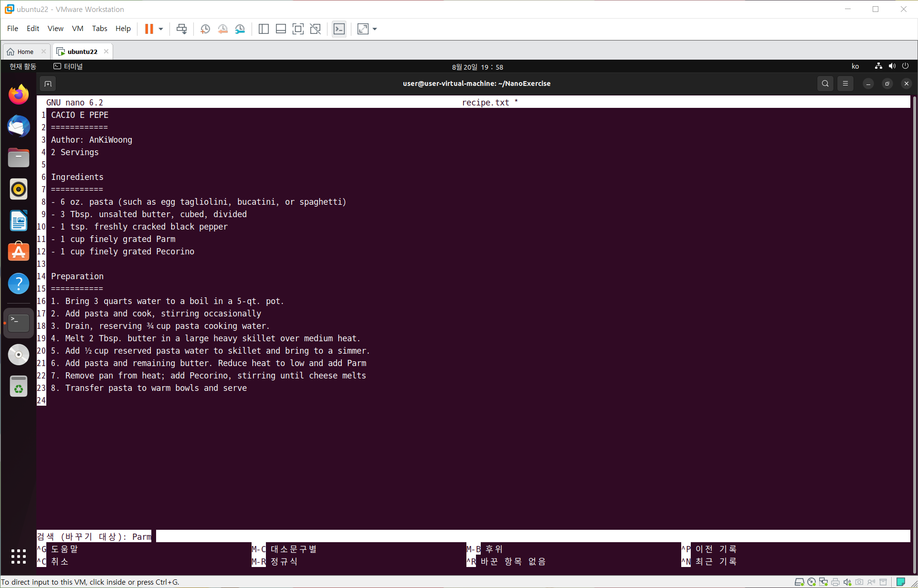Toggle the library sidebar panel
918x588 pixels.
click(x=264, y=29)
